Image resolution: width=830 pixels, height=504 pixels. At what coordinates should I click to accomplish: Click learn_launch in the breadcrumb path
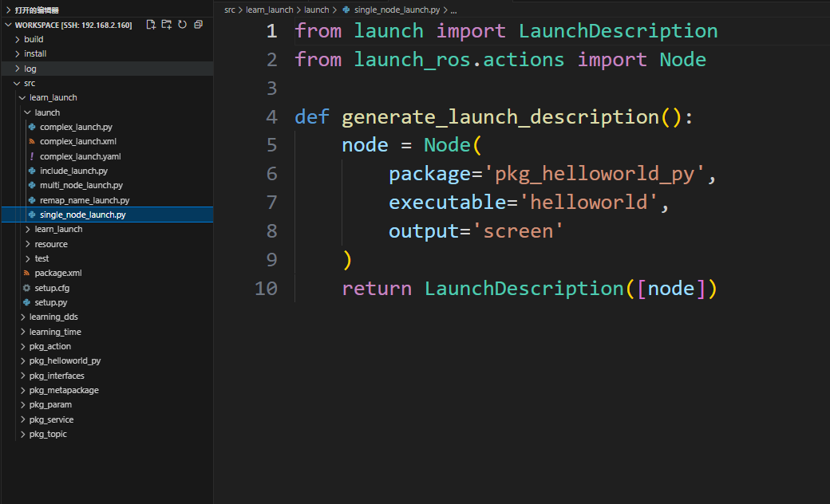[270, 10]
